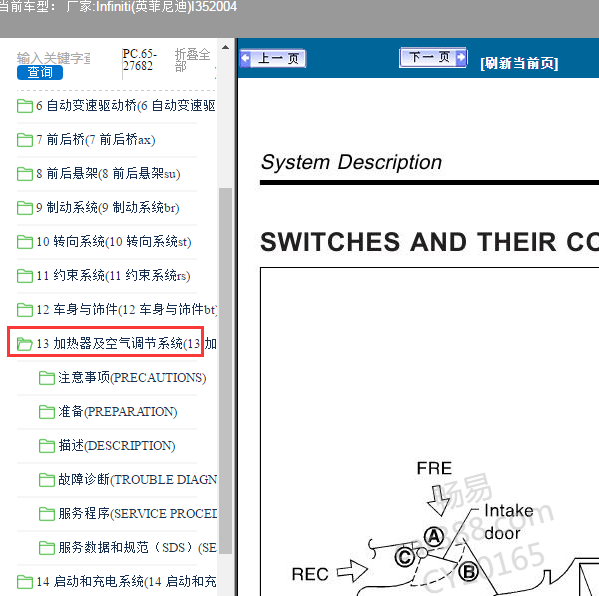Click the Intake door label in diagram
This screenshot has width=599, height=596.
[508, 522]
